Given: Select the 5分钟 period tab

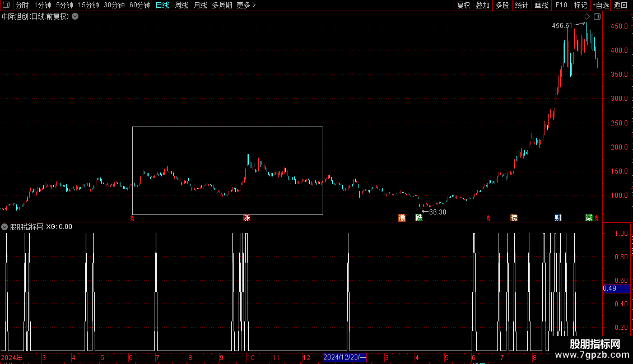Looking at the screenshot, I should [x=64, y=5].
